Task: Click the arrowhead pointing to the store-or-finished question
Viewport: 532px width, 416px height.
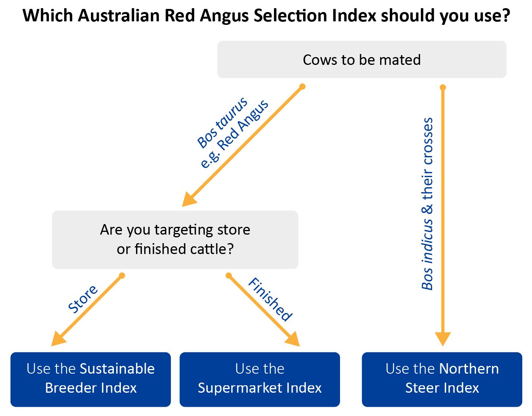Action: pyautogui.click(x=190, y=198)
